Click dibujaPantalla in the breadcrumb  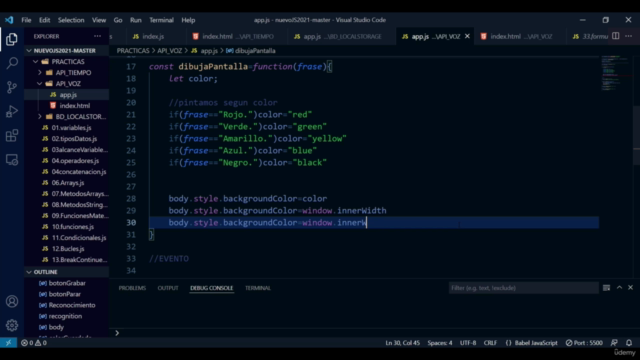(255, 51)
